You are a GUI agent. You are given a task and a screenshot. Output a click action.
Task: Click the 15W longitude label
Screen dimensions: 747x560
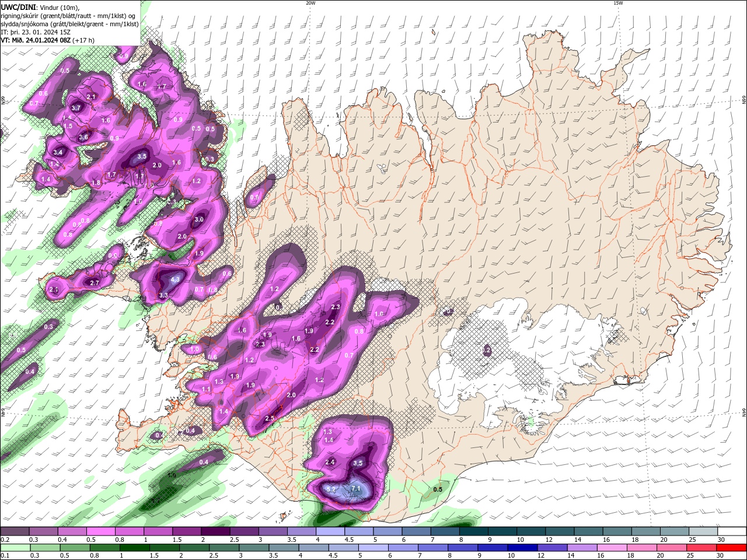pyautogui.click(x=618, y=3)
